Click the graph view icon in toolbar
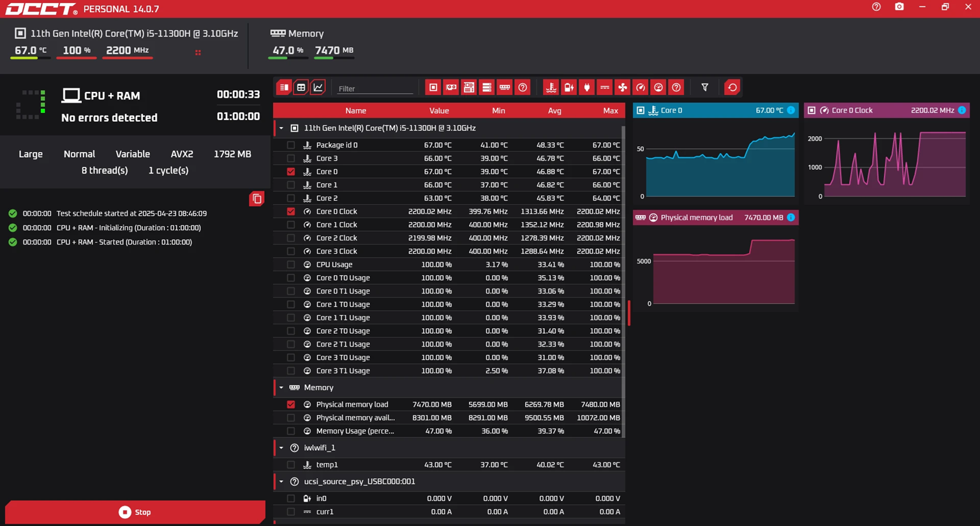 tap(318, 87)
